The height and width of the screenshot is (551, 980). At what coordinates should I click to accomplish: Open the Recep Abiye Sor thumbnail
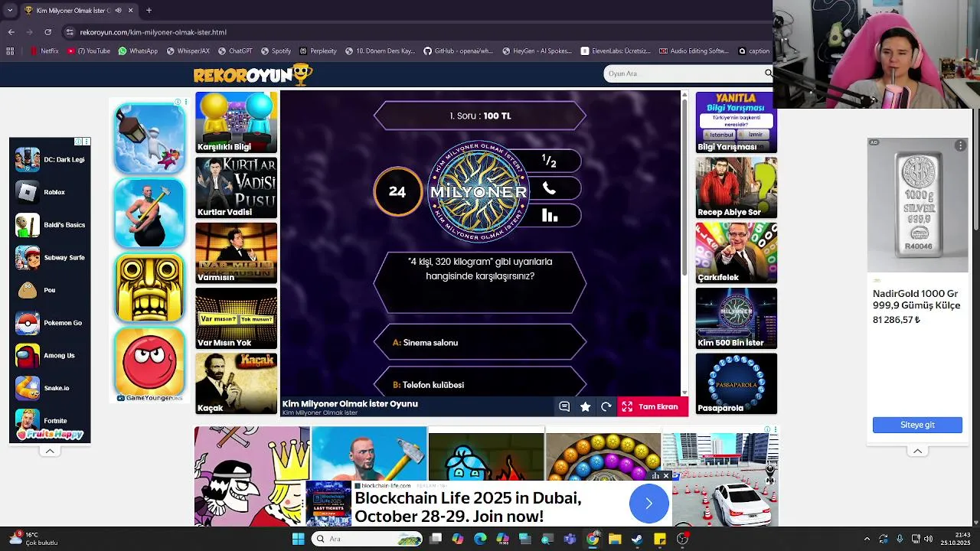[x=736, y=187]
